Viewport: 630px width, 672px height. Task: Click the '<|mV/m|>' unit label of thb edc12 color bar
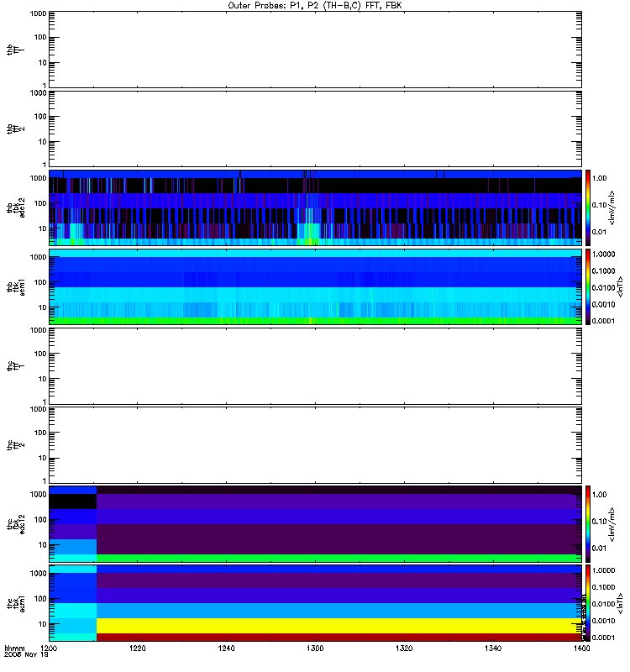(612, 207)
